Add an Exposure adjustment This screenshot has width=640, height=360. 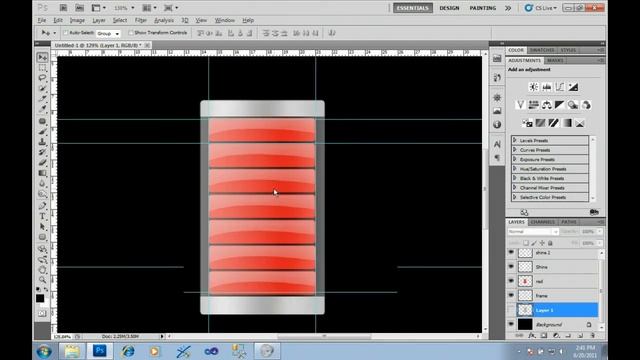click(x=573, y=87)
